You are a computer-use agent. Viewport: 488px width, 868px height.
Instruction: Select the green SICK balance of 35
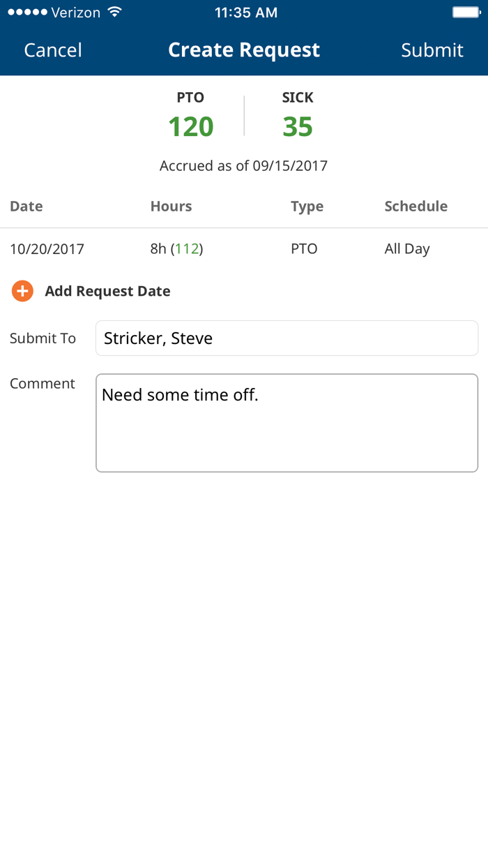[x=298, y=126]
